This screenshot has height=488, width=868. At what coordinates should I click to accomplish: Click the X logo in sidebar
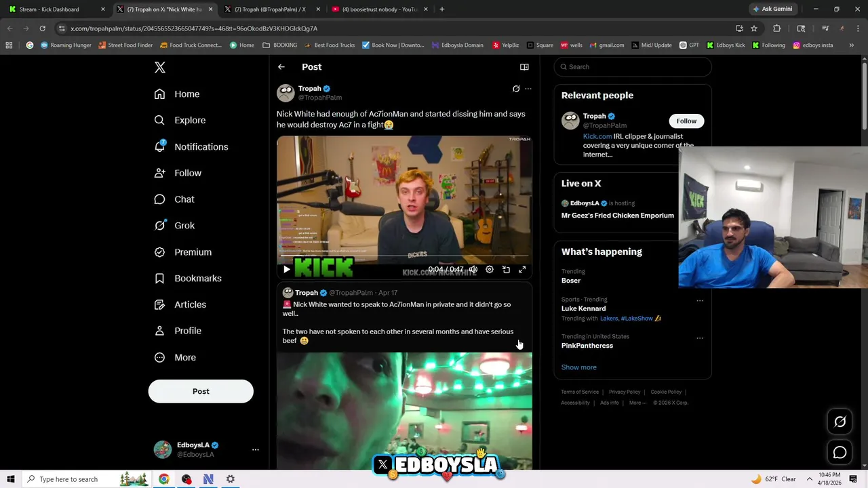[160, 67]
